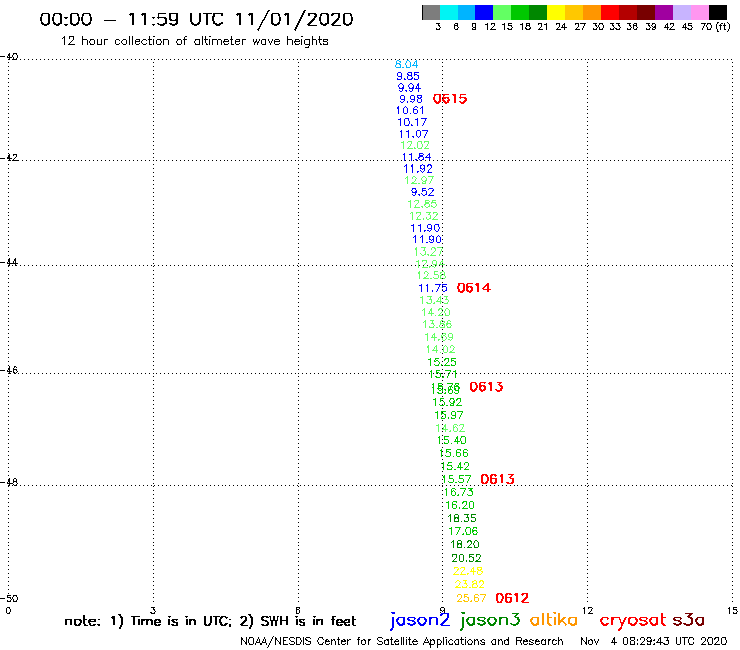Image resolution: width=740 pixels, height=650 pixels.
Task: Click the gray swatch in the color scale
Action: tap(431, 12)
